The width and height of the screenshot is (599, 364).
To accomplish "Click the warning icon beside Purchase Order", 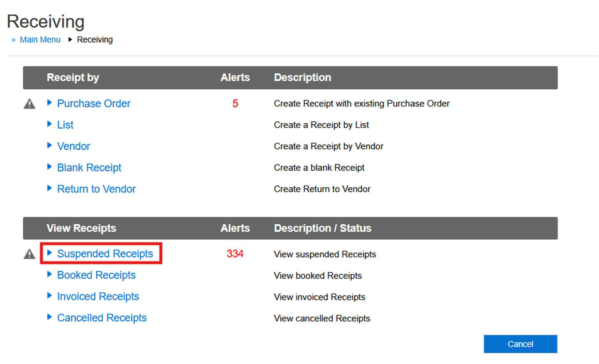I will (29, 104).
